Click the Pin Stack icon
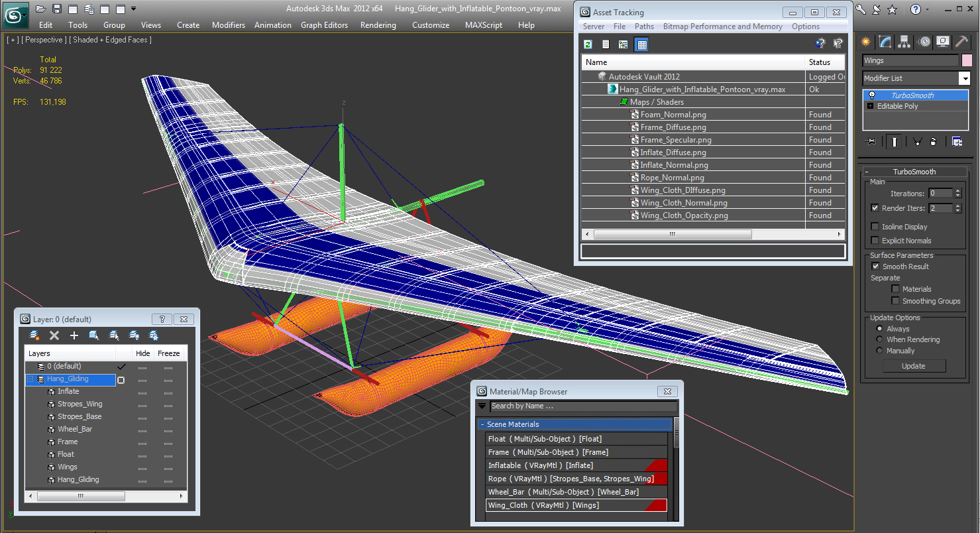The image size is (980, 533). coord(871,141)
